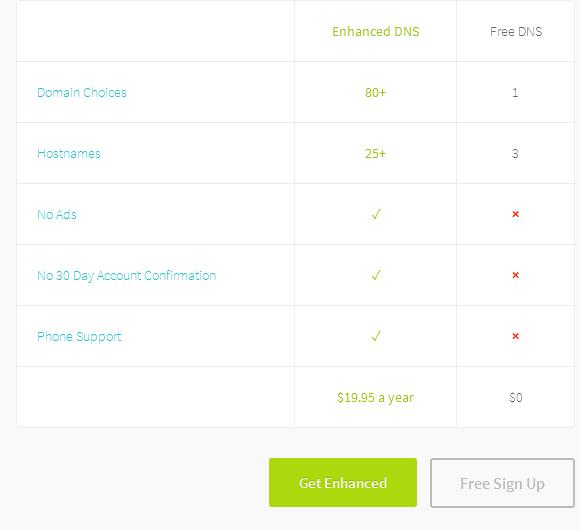The height and width of the screenshot is (530, 580).
Task: Open the No 30 Day Account Confirmation link
Action: [127, 276]
